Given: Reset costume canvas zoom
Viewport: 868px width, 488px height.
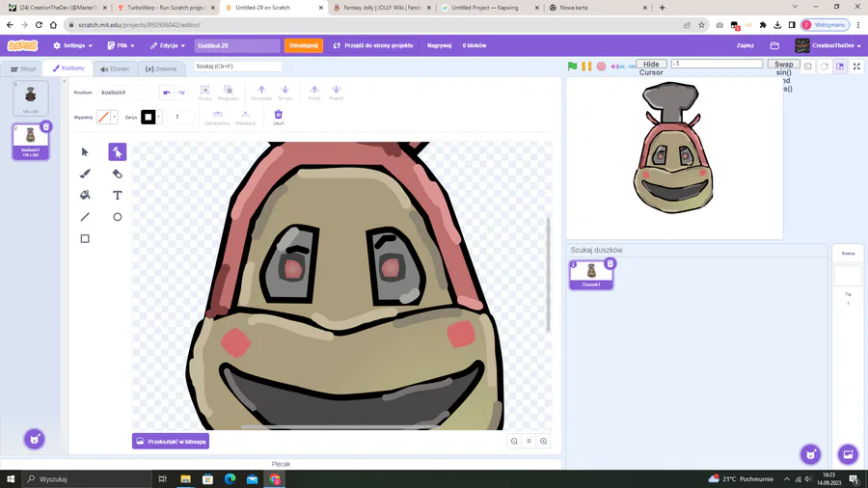Looking at the screenshot, I should [529, 442].
